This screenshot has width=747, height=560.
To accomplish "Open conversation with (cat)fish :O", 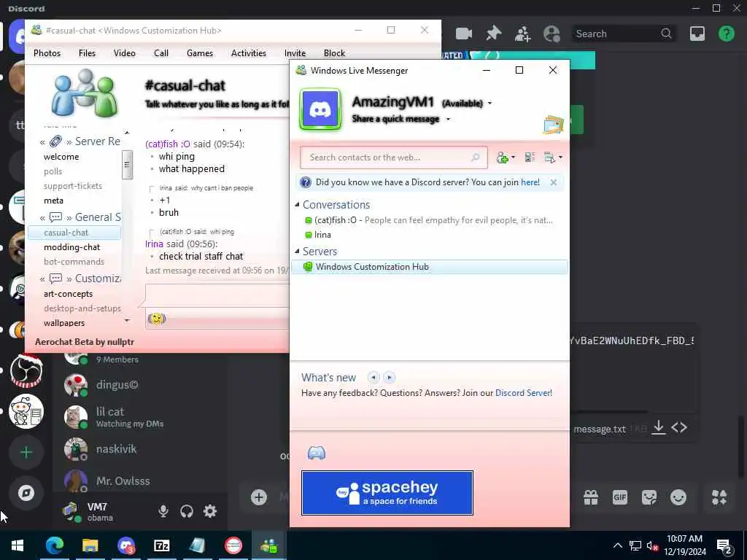I will pos(429,220).
